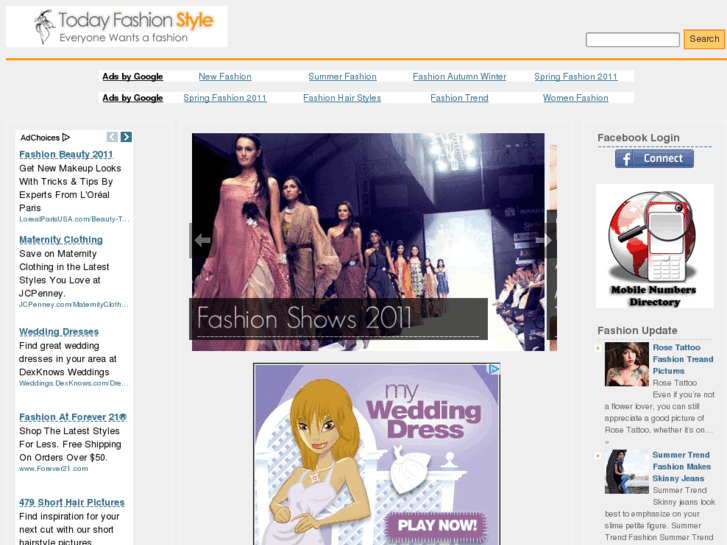Viewport: 727px width, 545px height.
Task: Click the bullet icon beside Rose Tattoo
Action: [x=598, y=348]
